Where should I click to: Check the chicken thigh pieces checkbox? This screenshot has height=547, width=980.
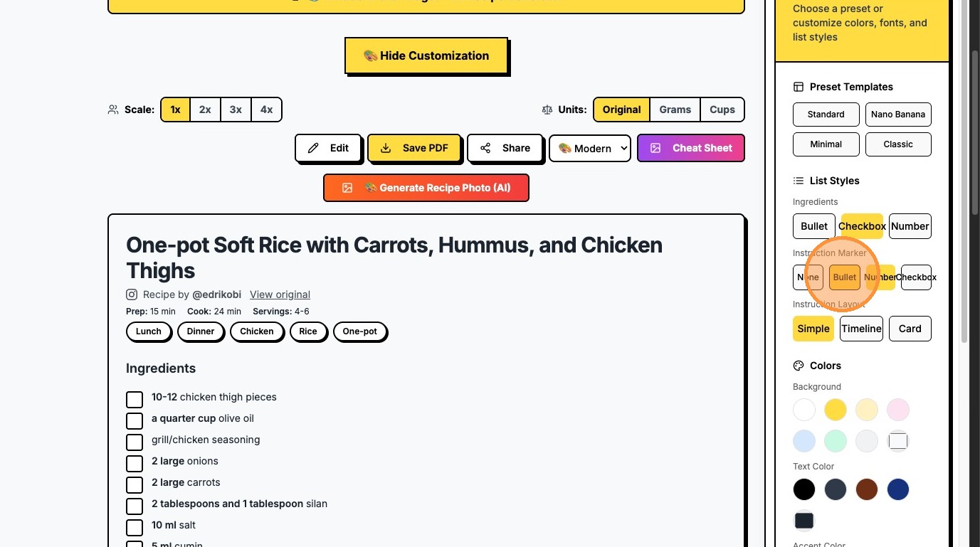135,399
